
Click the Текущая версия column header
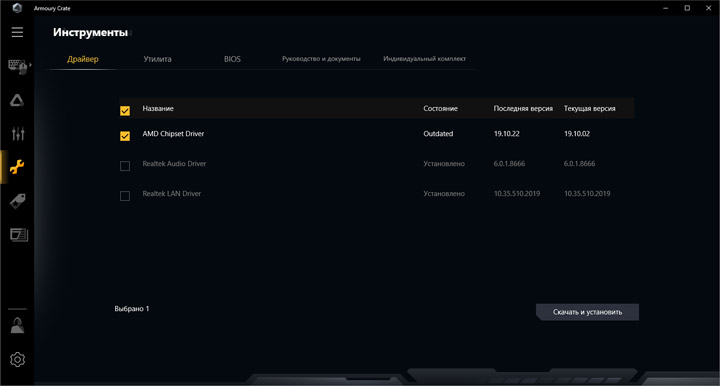[590, 109]
